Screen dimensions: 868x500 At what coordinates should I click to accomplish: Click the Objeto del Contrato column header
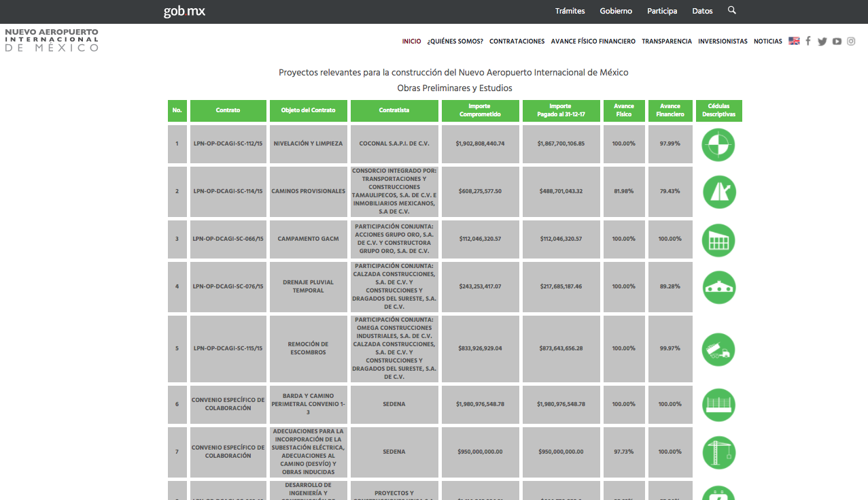(x=309, y=111)
